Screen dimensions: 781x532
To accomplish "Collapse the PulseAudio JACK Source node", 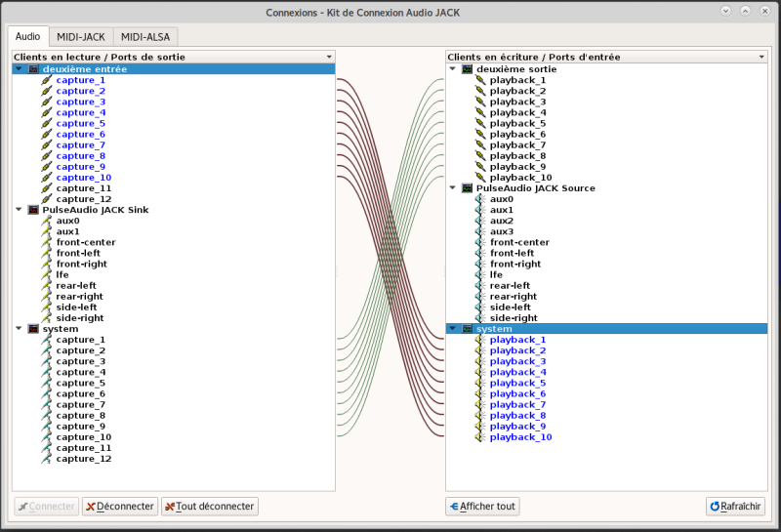I will (452, 188).
